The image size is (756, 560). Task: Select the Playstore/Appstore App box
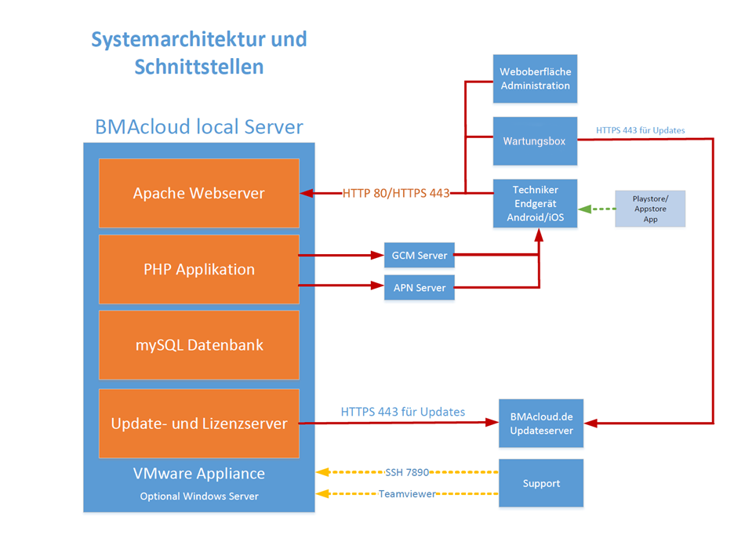point(650,209)
